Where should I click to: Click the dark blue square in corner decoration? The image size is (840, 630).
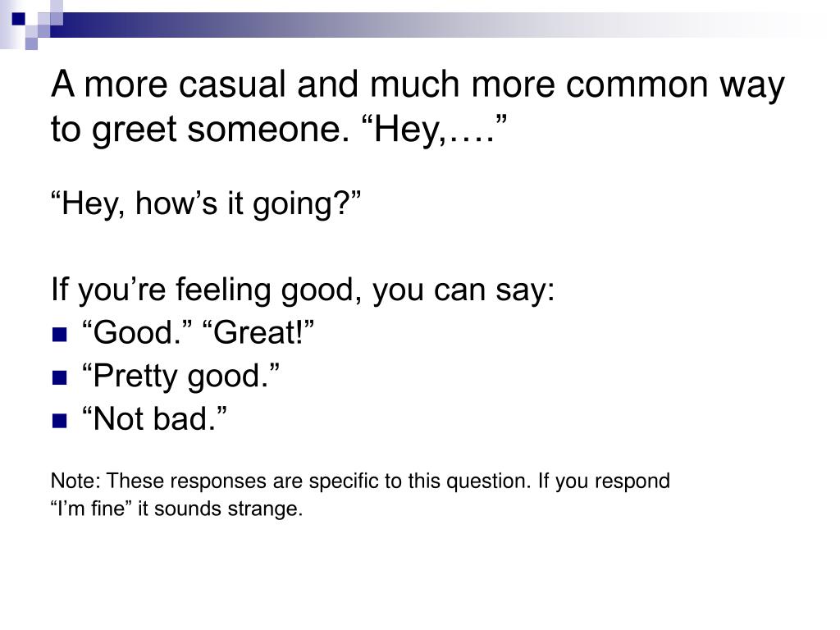[19, 19]
